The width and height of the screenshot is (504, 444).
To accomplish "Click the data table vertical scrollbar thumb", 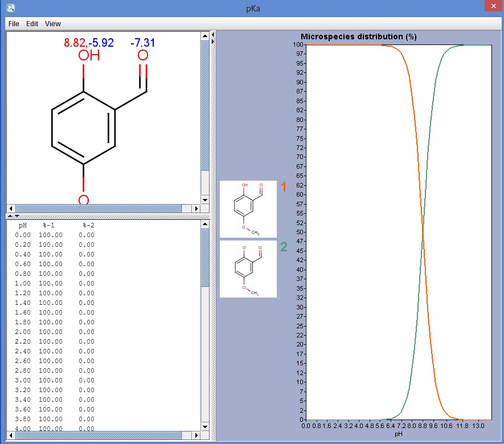I will [x=205, y=258].
